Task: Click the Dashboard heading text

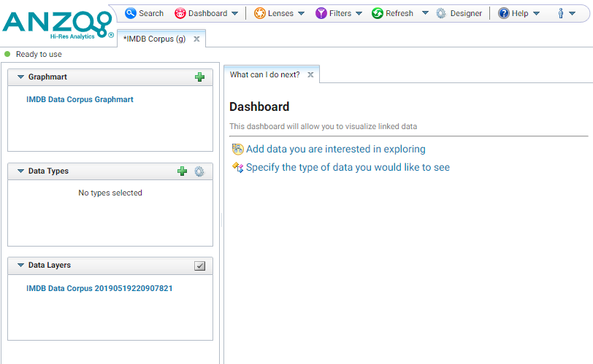Action: (x=259, y=107)
